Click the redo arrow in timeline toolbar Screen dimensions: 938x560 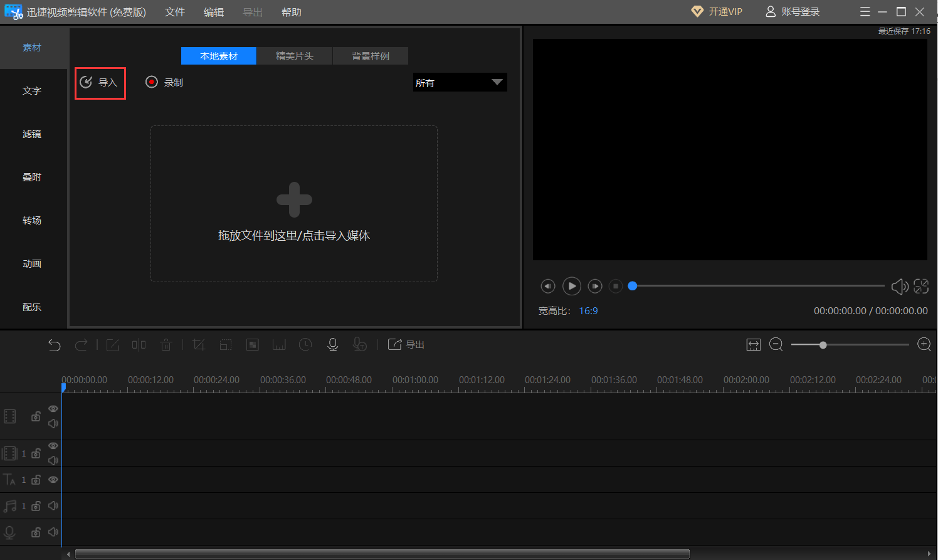(82, 345)
